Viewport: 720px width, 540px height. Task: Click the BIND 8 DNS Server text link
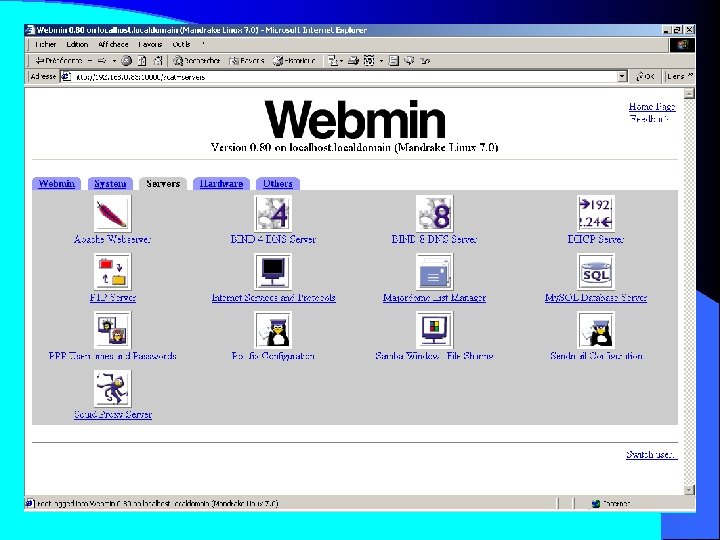coord(434,239)
